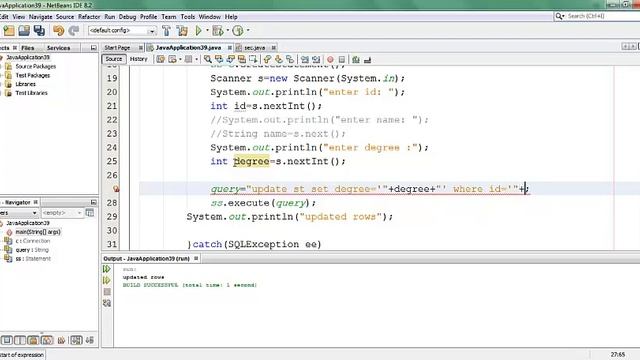
Task: Click the error marker on line 27
Action: pos(116,189)
